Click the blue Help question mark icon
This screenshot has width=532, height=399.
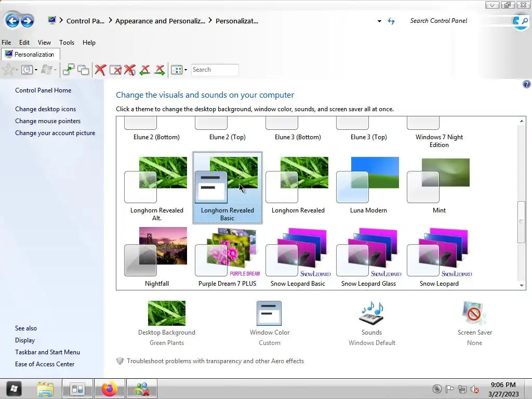coord(527,84)
